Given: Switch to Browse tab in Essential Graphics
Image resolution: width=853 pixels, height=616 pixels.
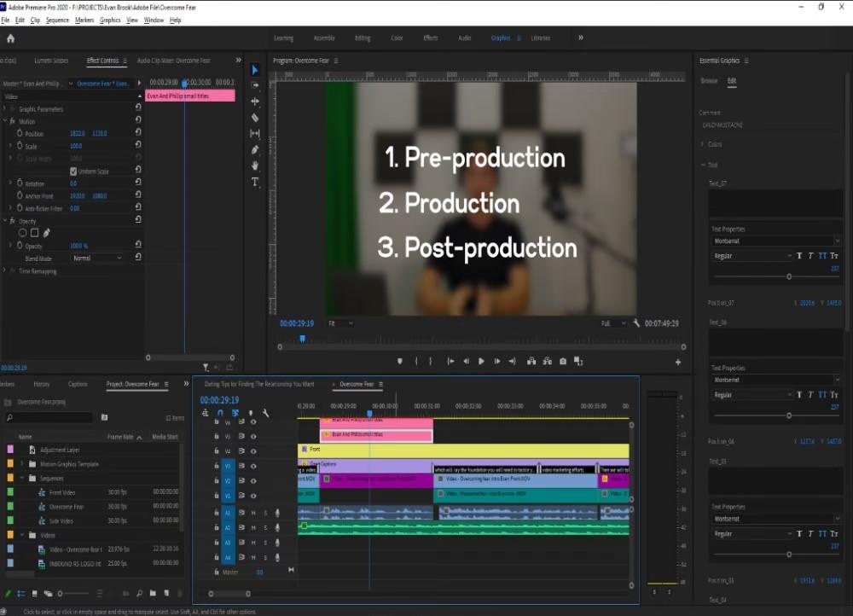Looking at the screenshot, I should (709, 80).
